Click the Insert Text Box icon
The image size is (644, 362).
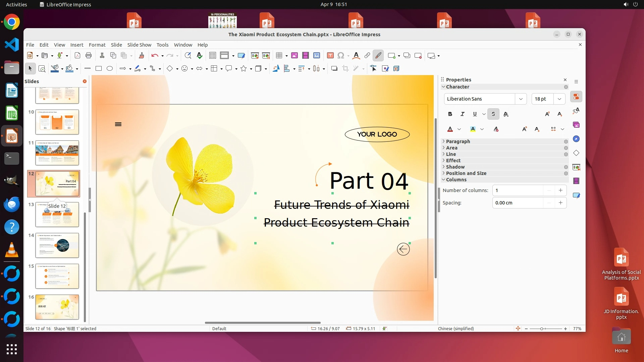(330, 56)
